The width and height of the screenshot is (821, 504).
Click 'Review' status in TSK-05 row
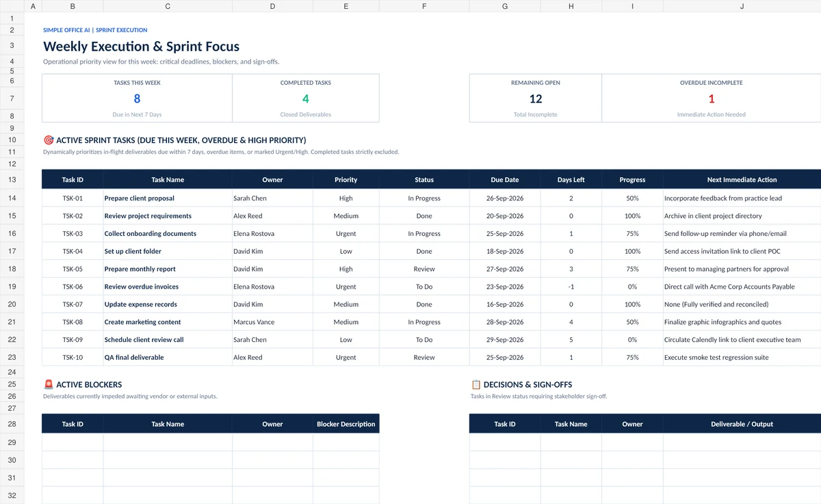click(x=424, y=269)
